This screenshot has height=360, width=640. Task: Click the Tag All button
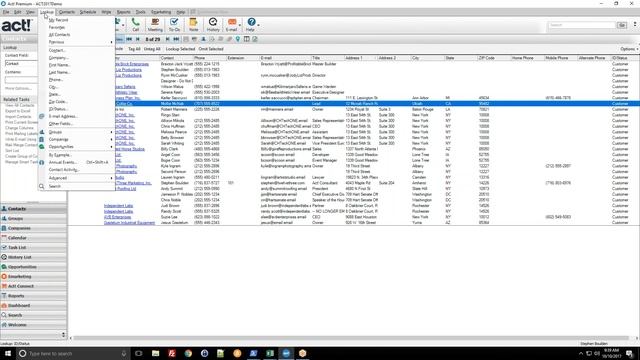click(x=134, y=49)
